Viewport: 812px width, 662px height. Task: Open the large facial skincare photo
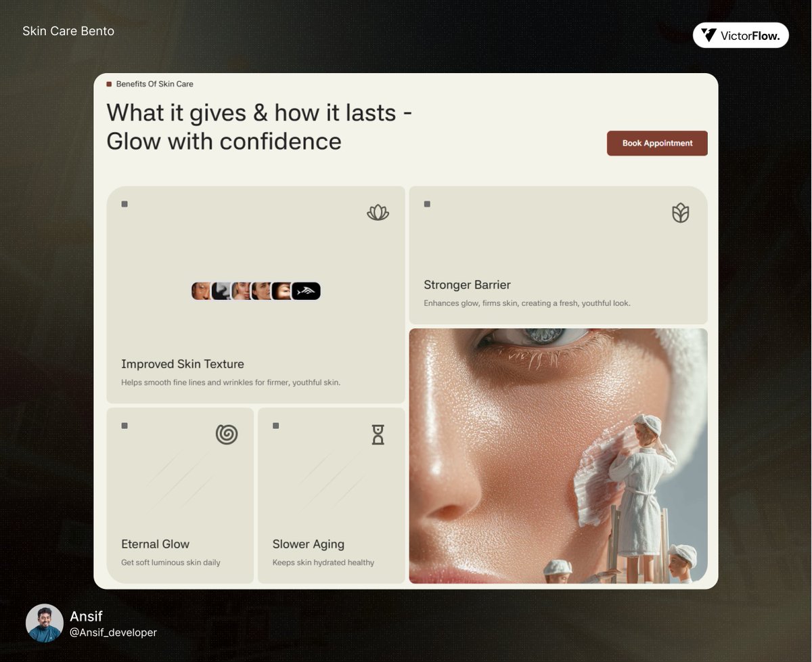click(x=558, y=455)
